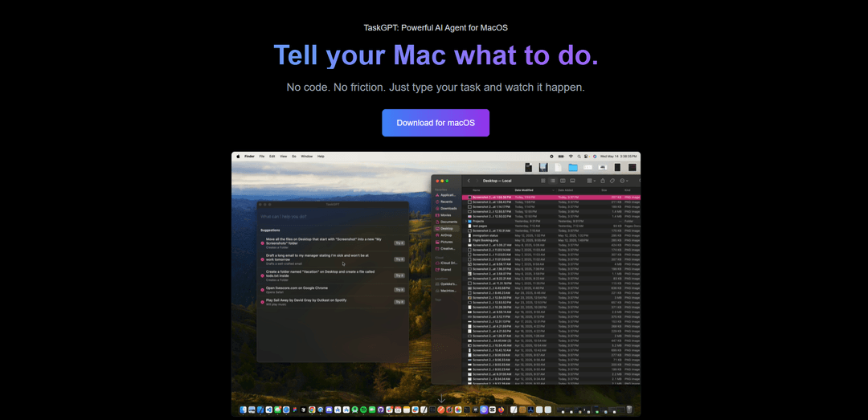Open Spotify from the Dock
Image resolution: width=868 pixels, height=420 pixels.
point(363,410)
